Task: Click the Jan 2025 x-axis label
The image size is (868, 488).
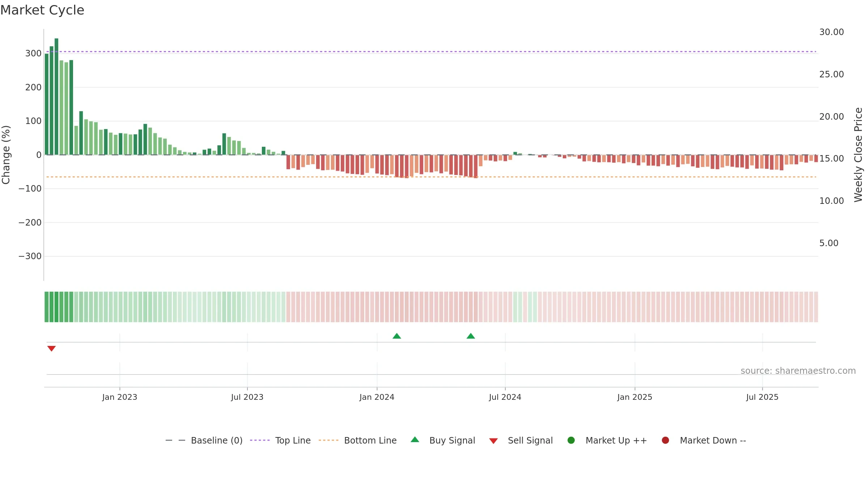Action: pos(635,397)
